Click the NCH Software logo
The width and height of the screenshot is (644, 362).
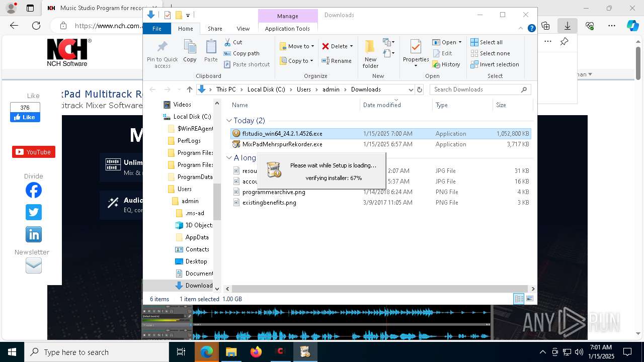click(x=68, y=52)
